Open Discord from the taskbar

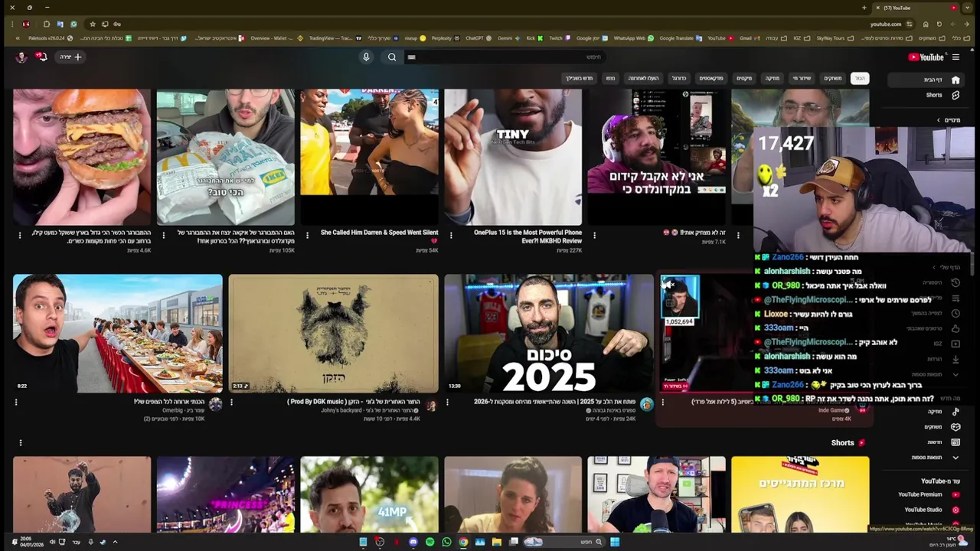(413, 542)
